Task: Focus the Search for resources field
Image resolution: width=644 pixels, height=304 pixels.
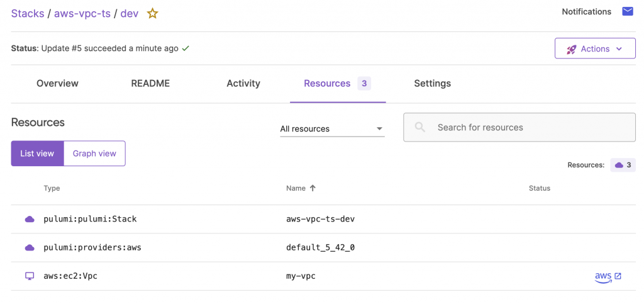Action: point(528,128)
